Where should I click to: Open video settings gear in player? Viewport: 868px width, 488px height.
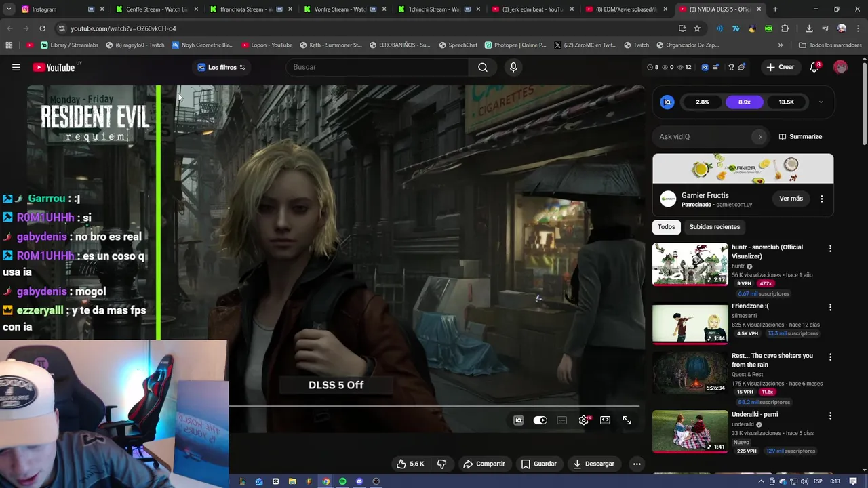583,420
